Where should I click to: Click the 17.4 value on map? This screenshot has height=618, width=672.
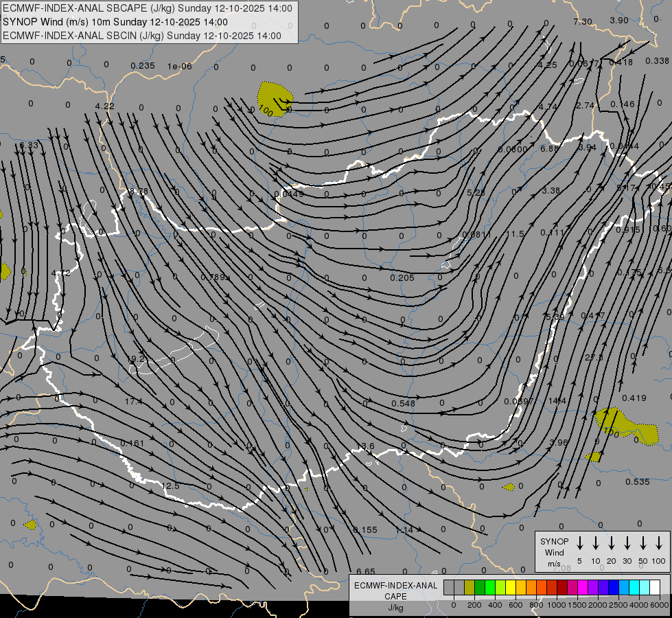click(x=134, y=402)
